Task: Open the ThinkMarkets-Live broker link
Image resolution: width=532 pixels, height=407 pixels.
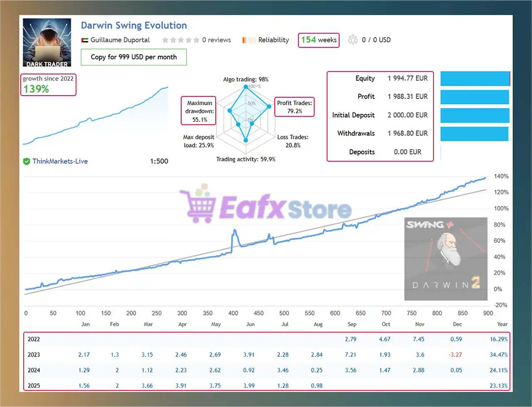Action: click(x=60, y=161)
